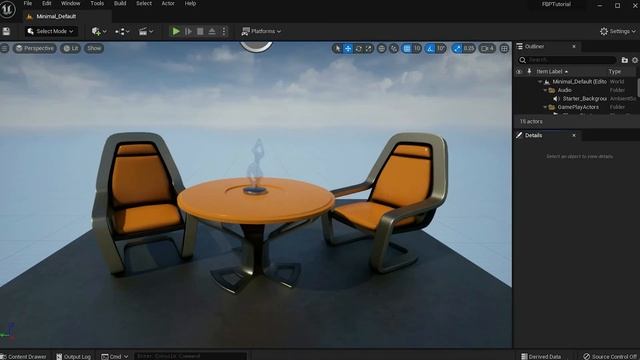Viewport: 640px width, 360px height.
Task: Open the viewport options hamburger menu
Action: pos(4,49)
